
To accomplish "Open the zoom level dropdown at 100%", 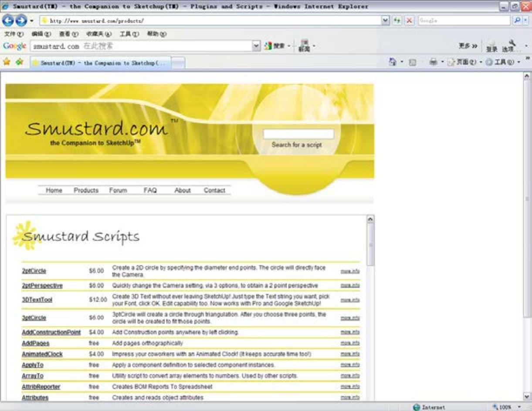I will [519, 407].
